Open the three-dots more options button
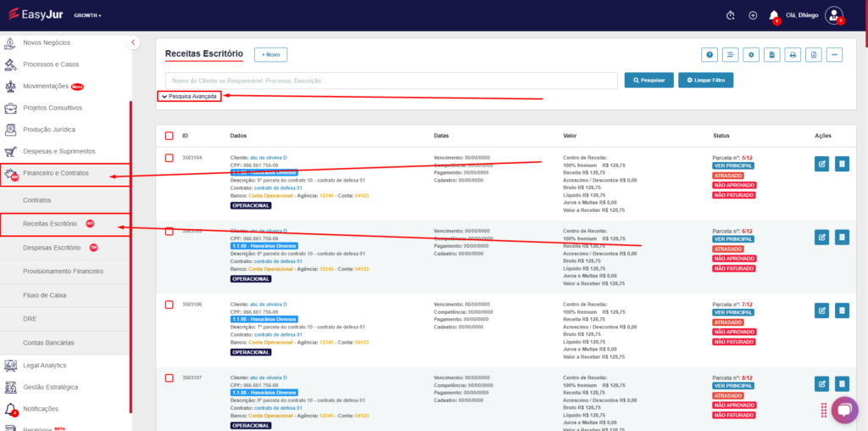Viewport: 868px width, 431px height. pyautogui.click(x=834, y=54)
